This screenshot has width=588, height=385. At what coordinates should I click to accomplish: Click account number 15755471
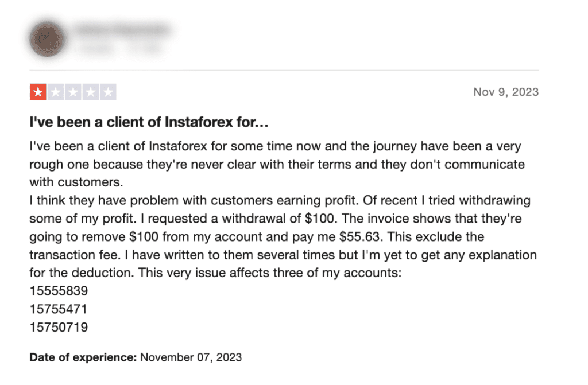[x=59, y=310]
